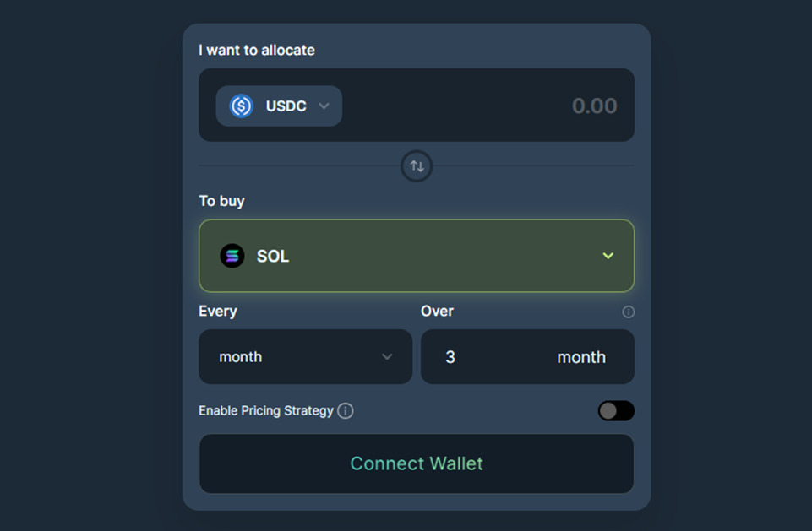The height and width of the screenshot is (531, 812).
Task: Show info tooltip next to Over field
Action: point(628,312)
